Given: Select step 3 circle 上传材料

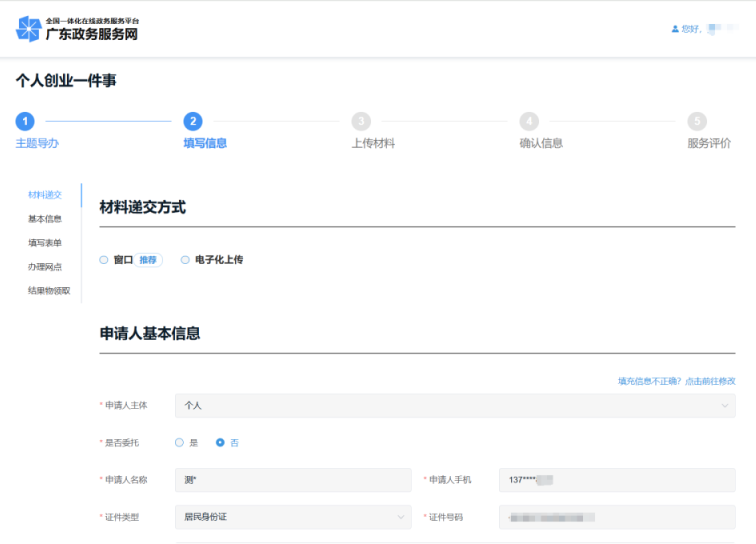Looking at the screenshot, I should [x=361, y=121].
